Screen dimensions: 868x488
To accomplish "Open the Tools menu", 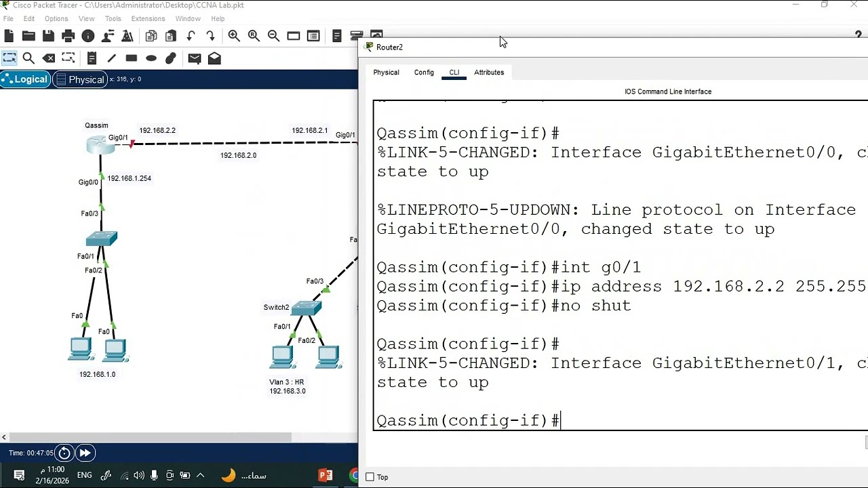I will pyautogui.click(x=113, y=19).
